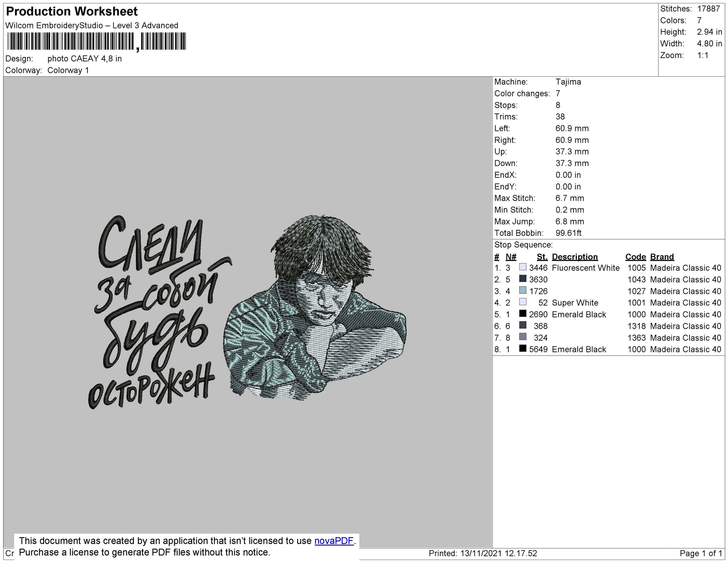Click 'Madeira Classic 40' in row 4

tap(685, 303)
